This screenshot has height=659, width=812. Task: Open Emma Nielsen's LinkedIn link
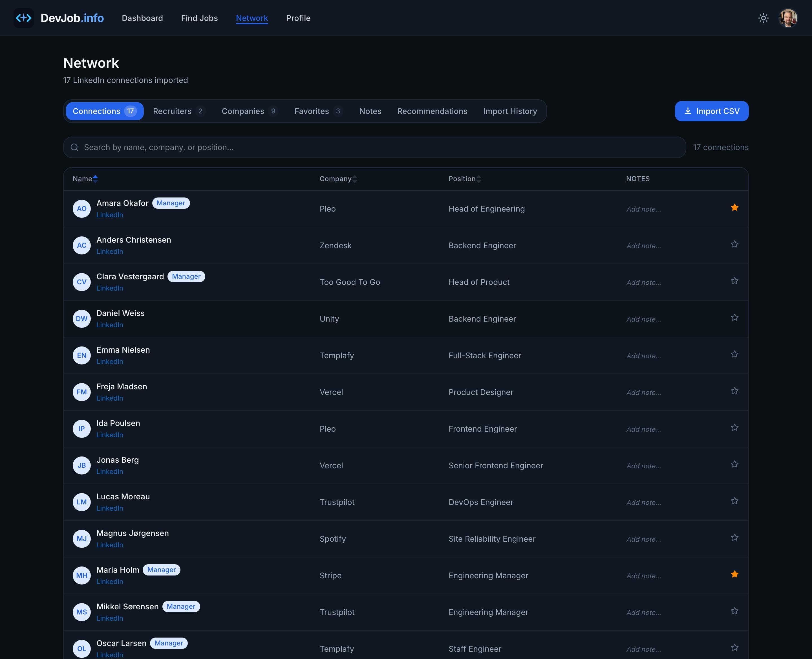(110, 362)
